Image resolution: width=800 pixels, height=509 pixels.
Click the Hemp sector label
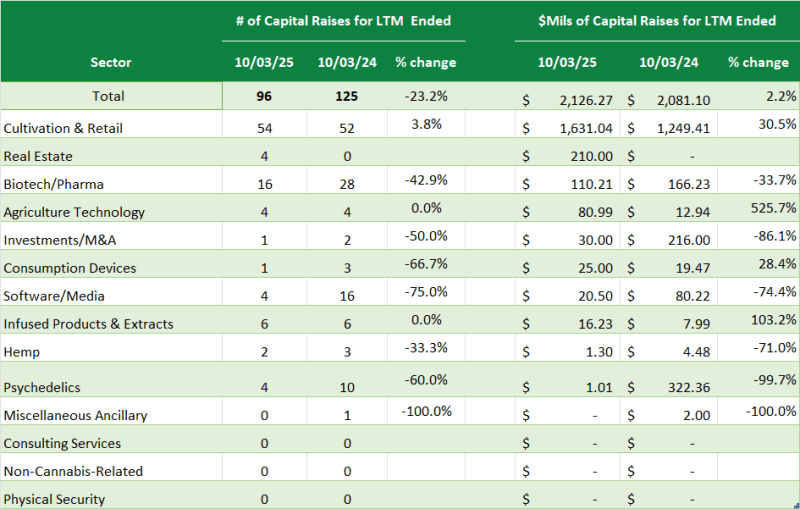pyautogui.click(x=21, y=352)
